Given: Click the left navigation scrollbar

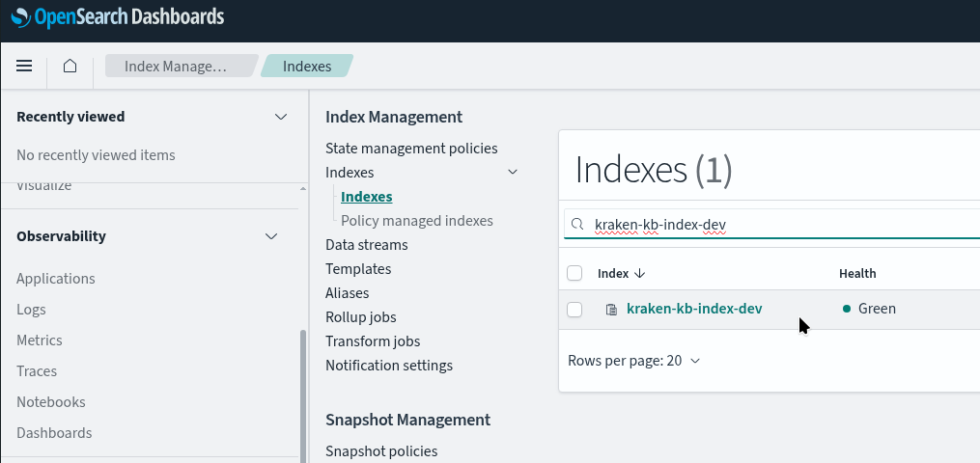Looking at the screenshot, I should pos(304,396).
